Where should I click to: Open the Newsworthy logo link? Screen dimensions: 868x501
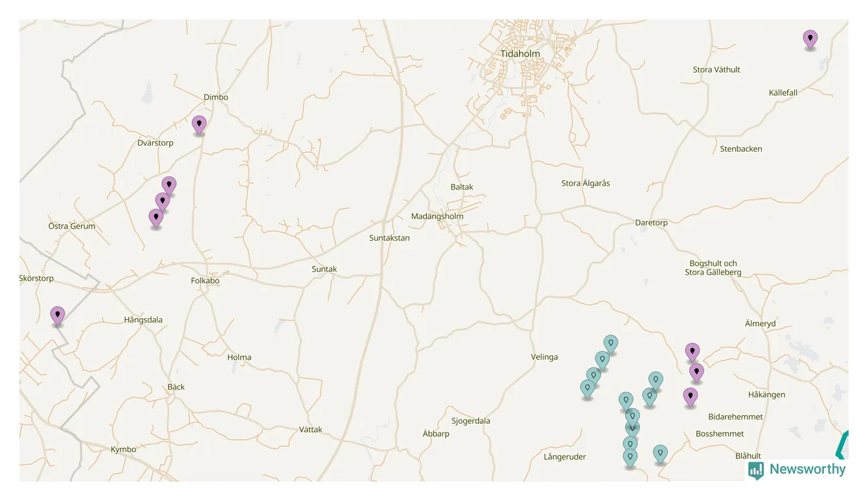click(x=797, y=470)
